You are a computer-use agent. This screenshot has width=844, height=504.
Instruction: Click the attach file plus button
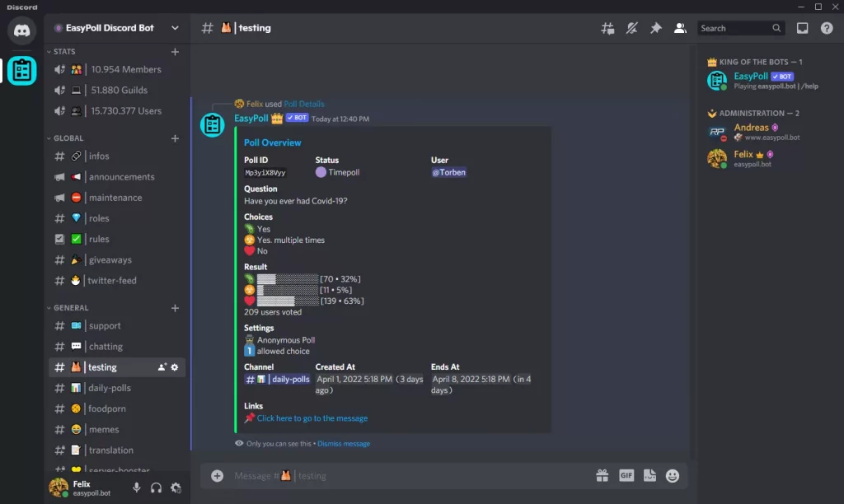click(x=217, y=475)
